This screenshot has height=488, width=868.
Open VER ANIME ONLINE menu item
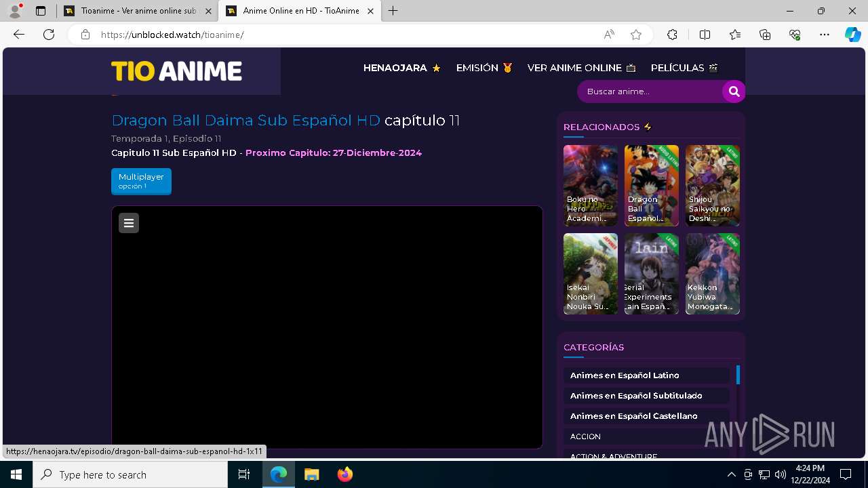(x=581, y=68)
